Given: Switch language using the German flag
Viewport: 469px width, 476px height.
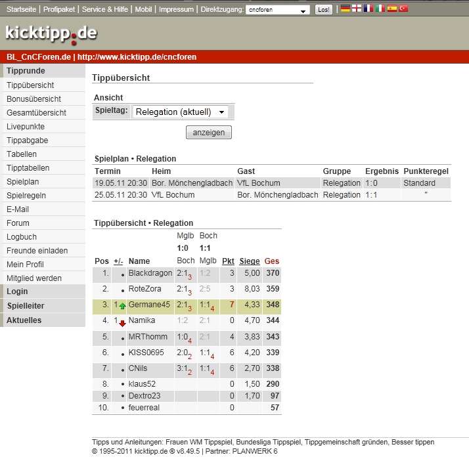Looking at the screenshot, I should pos(346,9).
